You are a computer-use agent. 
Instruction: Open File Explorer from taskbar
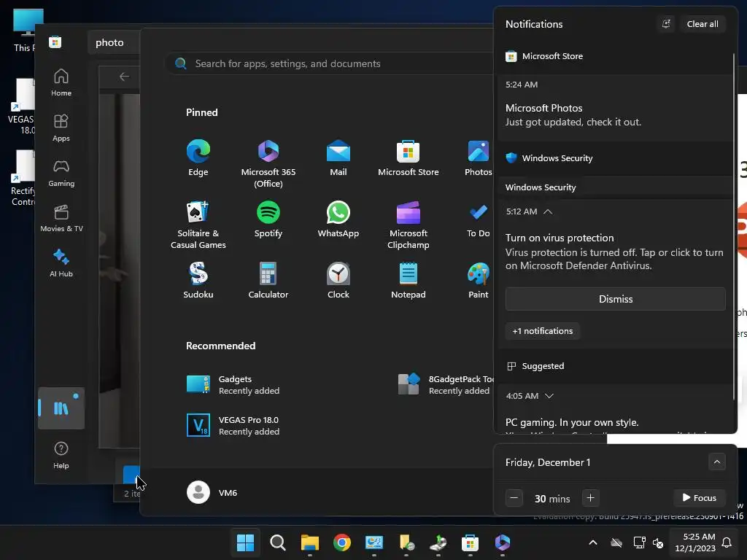point(309,542)
